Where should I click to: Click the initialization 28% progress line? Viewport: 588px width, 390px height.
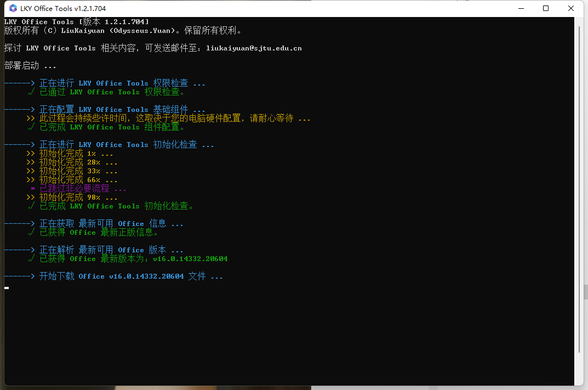pyautogui.click(x=72, y=162)
